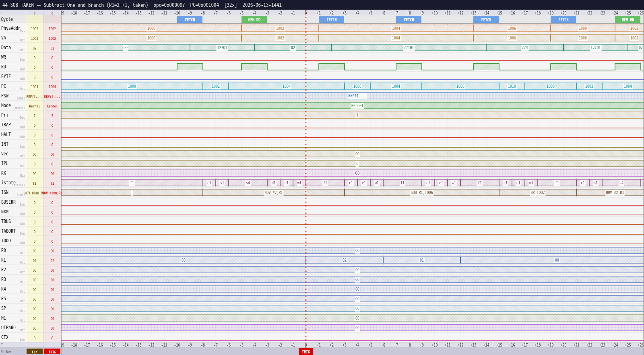This screenshot has width=644, height=355.
Task: Click the Kernel label in the Mode waveform
Action: tap(357, 106)
